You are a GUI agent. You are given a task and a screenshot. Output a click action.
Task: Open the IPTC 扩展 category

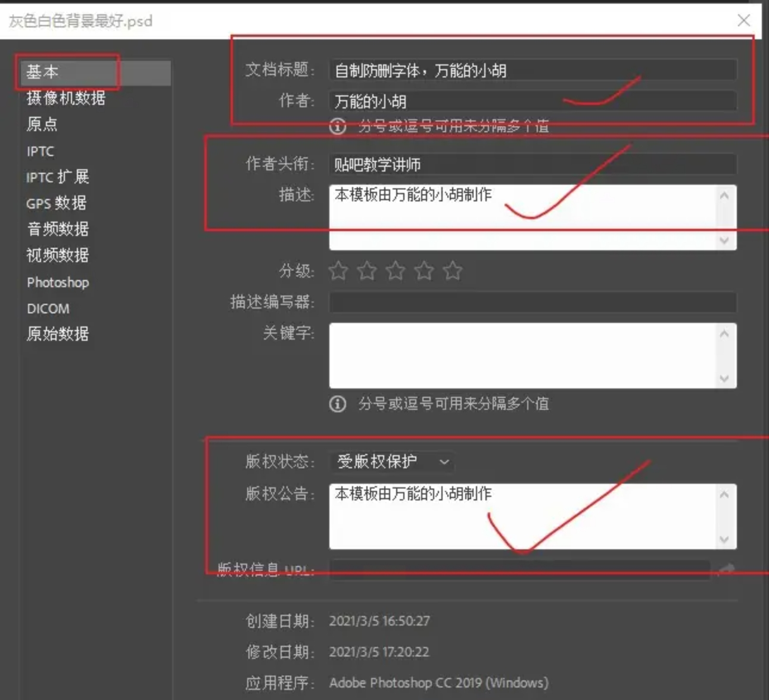coord(58,177)
